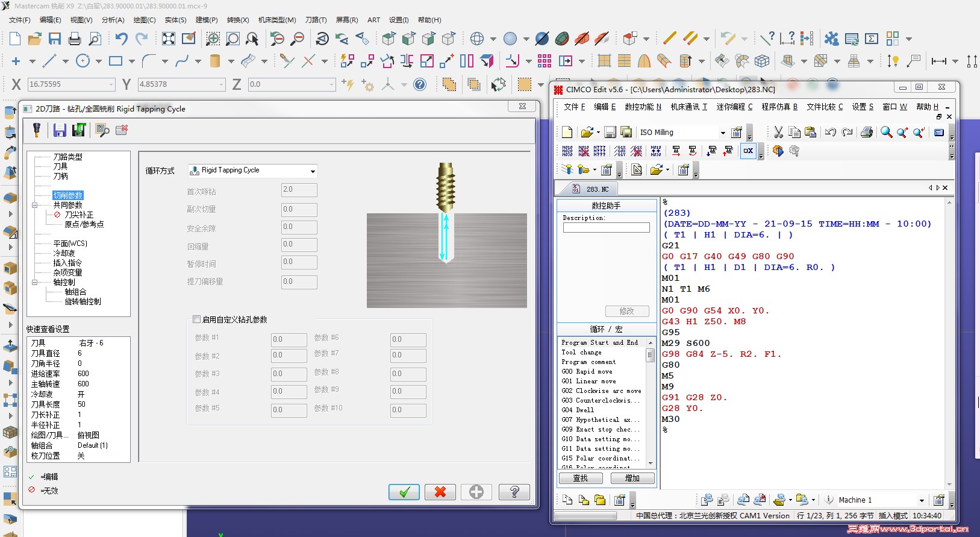980x537 pixels.
Task: Click the tool manager icon in the tapping dialog
Action: (37, 130)
